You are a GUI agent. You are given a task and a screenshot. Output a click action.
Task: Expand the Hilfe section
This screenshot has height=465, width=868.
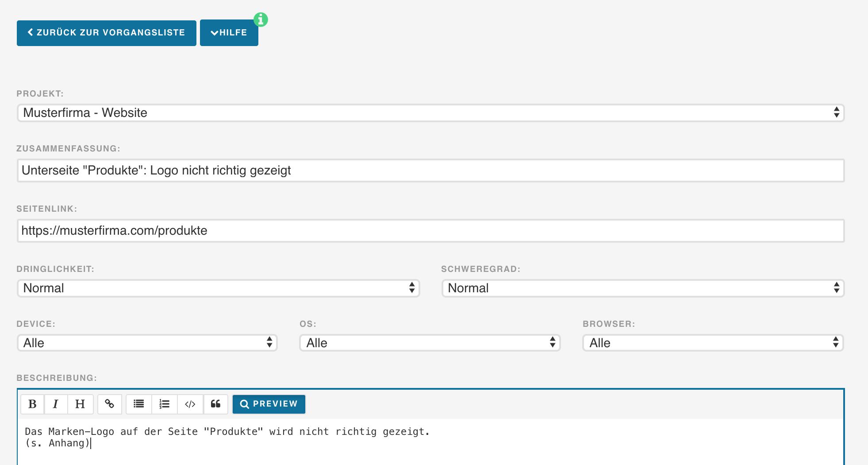point(229,33)
